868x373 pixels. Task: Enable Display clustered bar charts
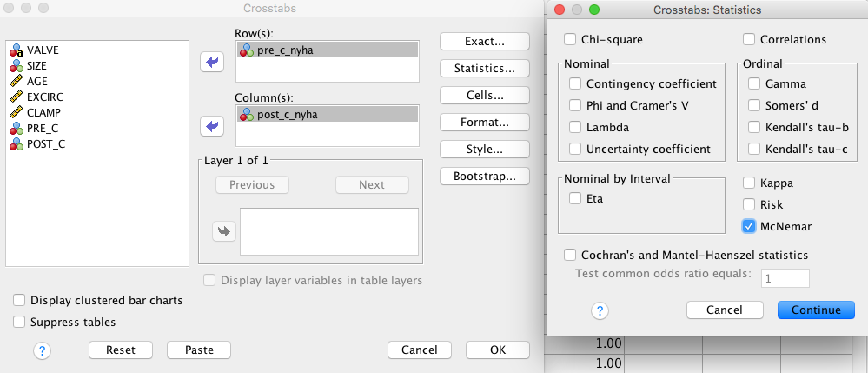pyautogui.click(x=19, y=300)
